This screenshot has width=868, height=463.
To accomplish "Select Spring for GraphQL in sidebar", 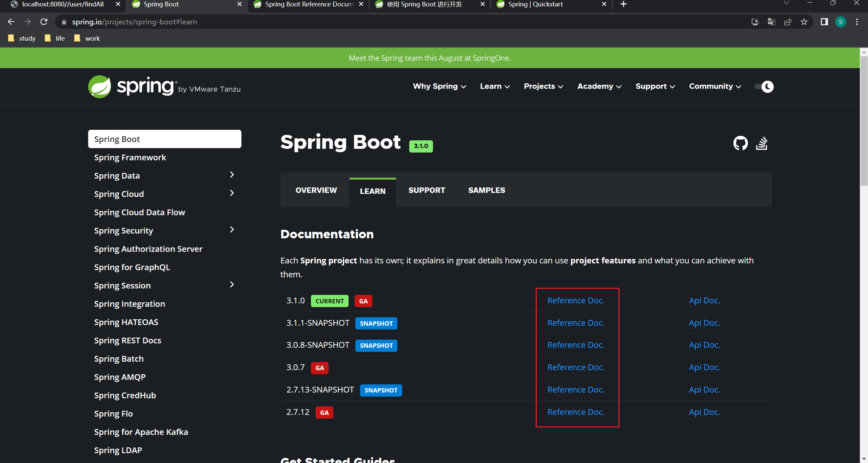I will pyautogui.click(x=132, y=267).
